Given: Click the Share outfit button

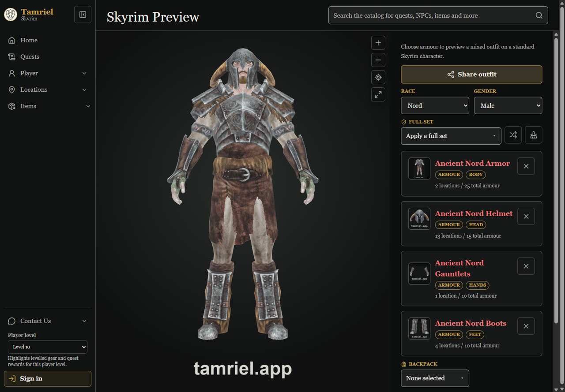Looking at the screenshot, I should coord(471,75).
